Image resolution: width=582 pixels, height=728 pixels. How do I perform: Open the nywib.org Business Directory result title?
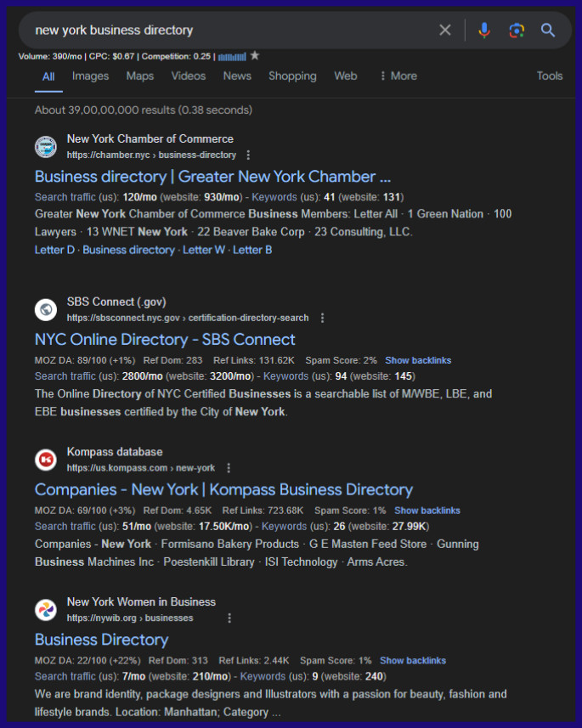tap(101, 640)
